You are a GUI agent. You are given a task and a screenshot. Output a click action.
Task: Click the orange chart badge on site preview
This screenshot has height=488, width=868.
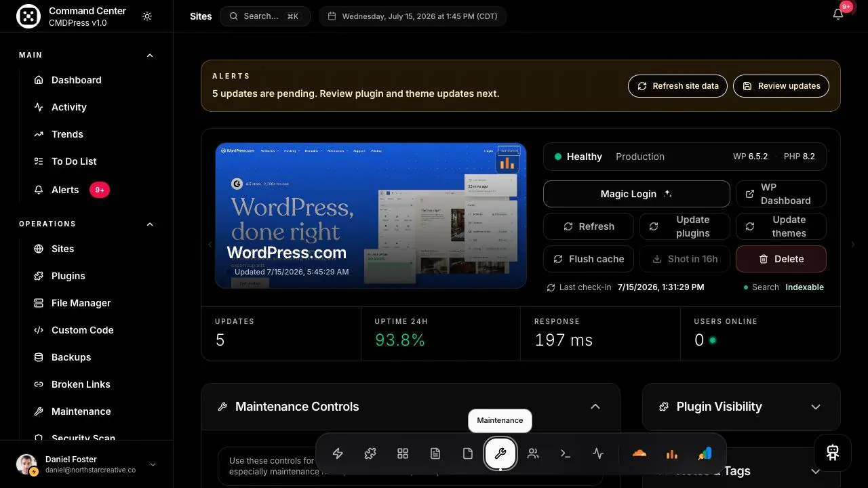tap(507, 162)
